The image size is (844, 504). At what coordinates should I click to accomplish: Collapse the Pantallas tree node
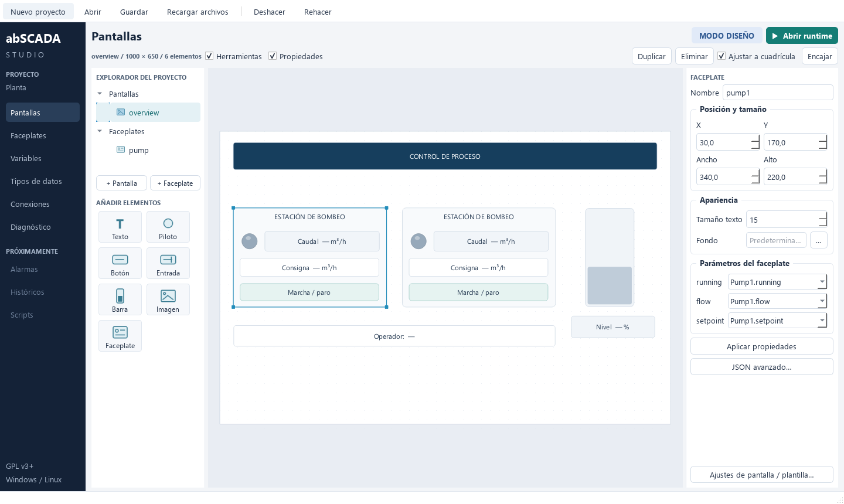click(x=100, y=94)
